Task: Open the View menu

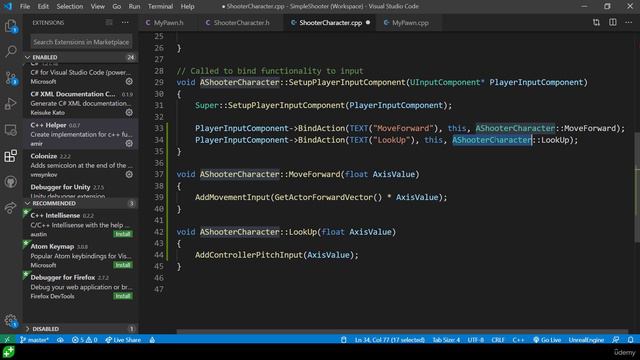Action: click(98, 7)
